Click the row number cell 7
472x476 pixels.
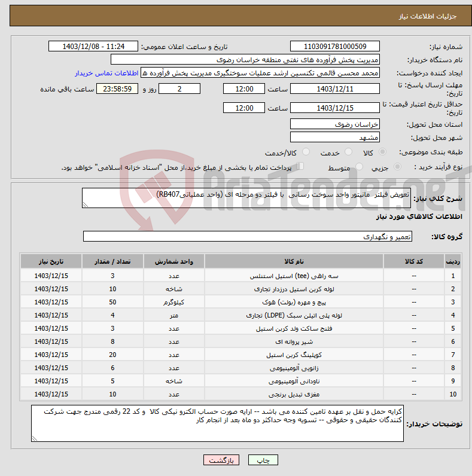click(453, 355)
